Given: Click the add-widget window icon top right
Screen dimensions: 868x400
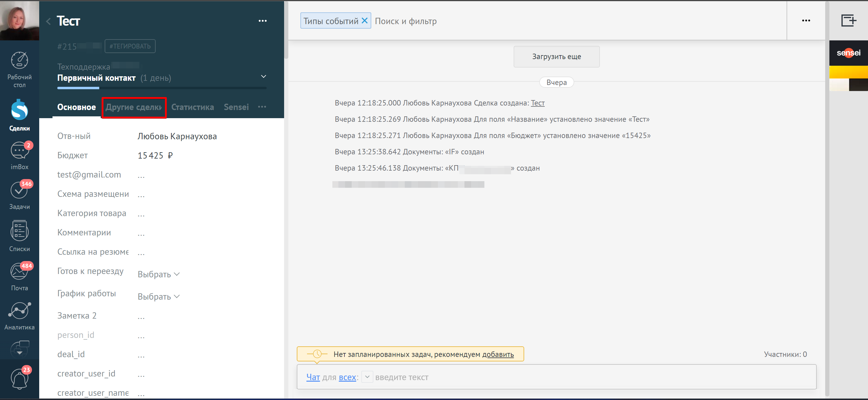Looking at the screenshot, I should (x=848, y=20).
